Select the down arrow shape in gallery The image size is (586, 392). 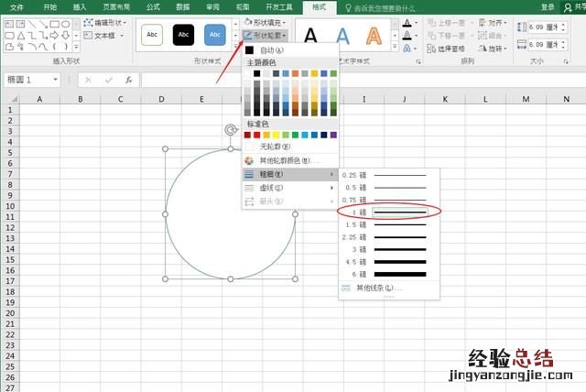pos(66,36)
